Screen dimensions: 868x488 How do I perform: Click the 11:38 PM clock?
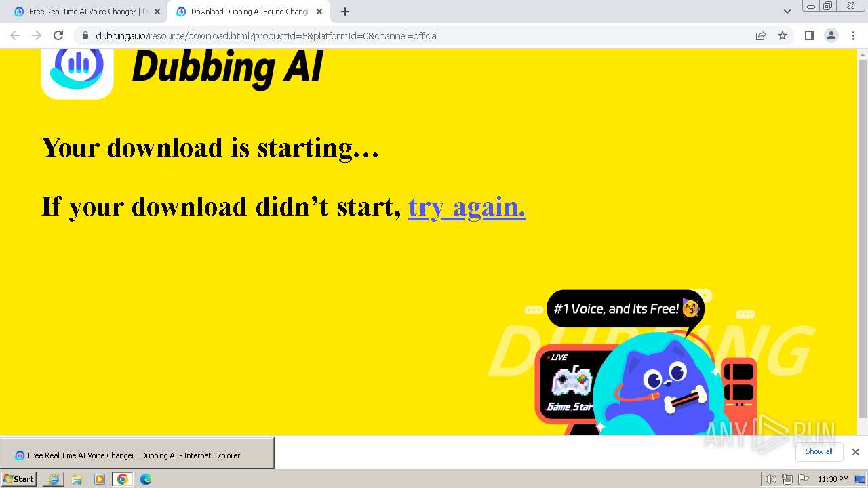pyautogui.click(x=833, y=479)
